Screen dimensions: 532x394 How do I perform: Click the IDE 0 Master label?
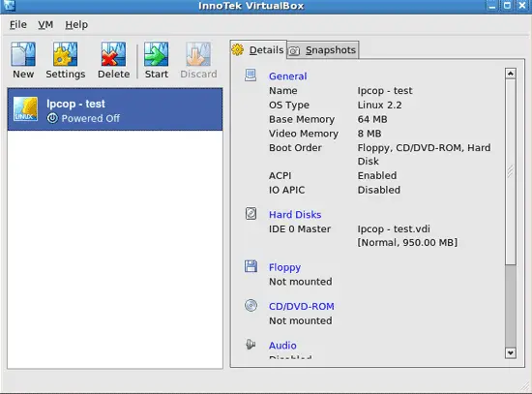tap(300, 228)
